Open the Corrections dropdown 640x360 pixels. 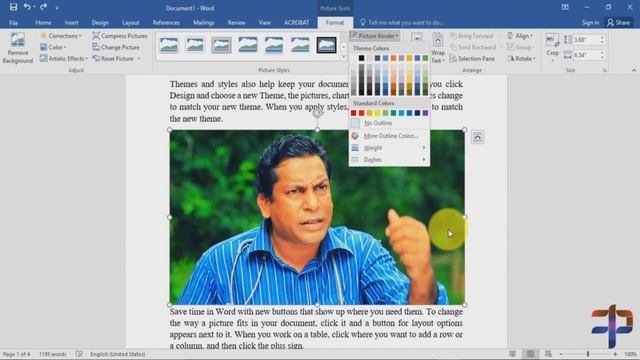point(61,36)
